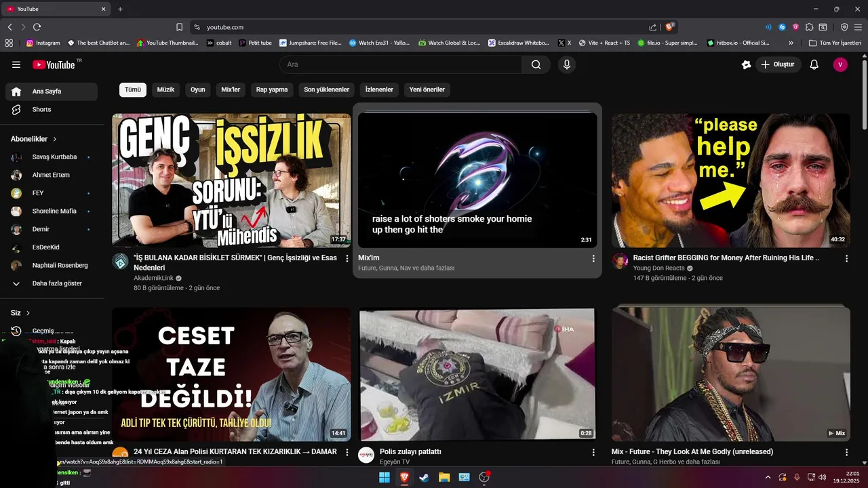Open 'please help me' video thumbnail
Image resolution: width=868 pixels, height=488 pixels.
(730, 180)
